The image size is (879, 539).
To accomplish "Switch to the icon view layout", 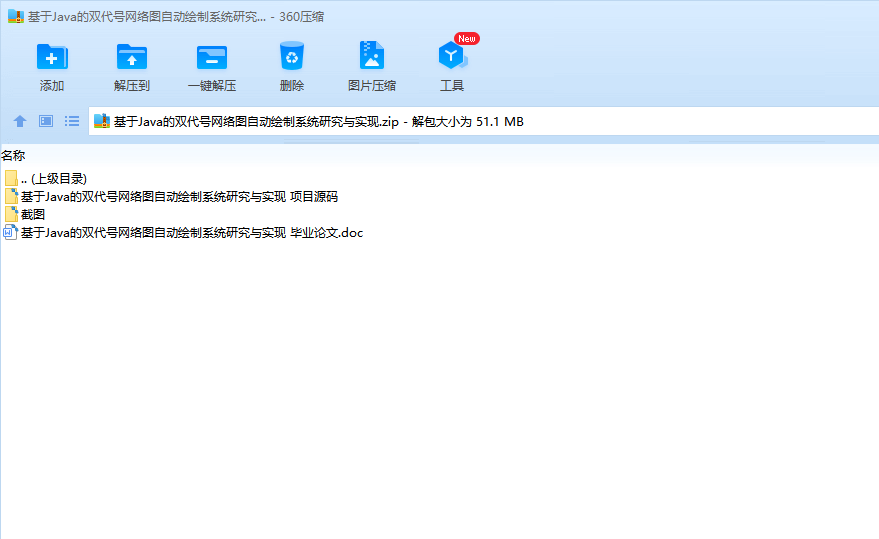I will 46,121.
